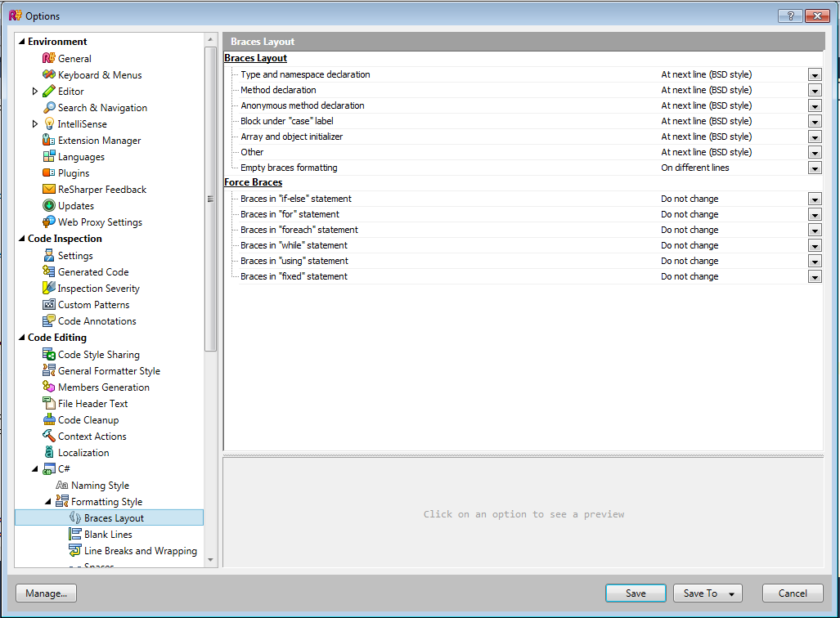The image size is (840, 618).
Task: Click the Generated Code icon
Action: click(49, 271)
